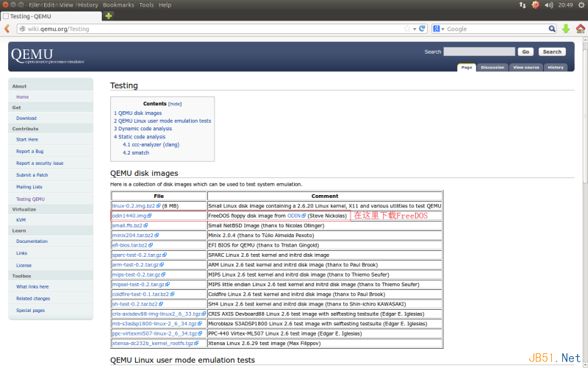The width and height of the screenshot is (588, 368).
Task: Click the red notification icon in top panel
Action: pyautogui.click(x=536, y=5)
